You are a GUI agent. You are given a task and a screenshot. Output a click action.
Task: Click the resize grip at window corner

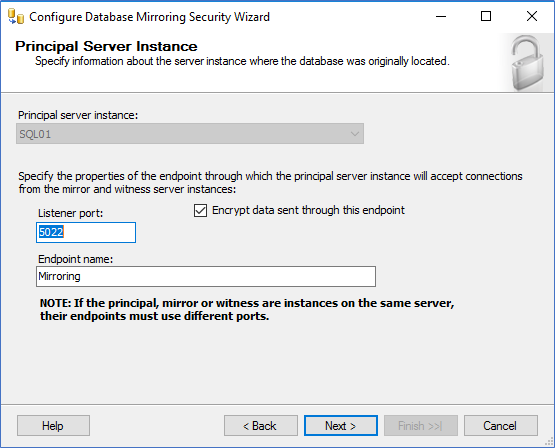pos(549,442)
